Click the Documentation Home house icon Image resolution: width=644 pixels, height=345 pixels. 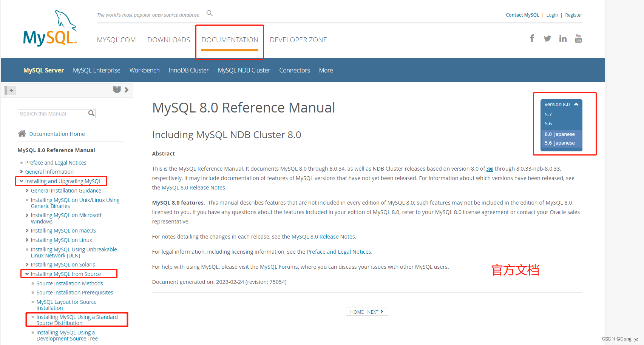[22, 133]
